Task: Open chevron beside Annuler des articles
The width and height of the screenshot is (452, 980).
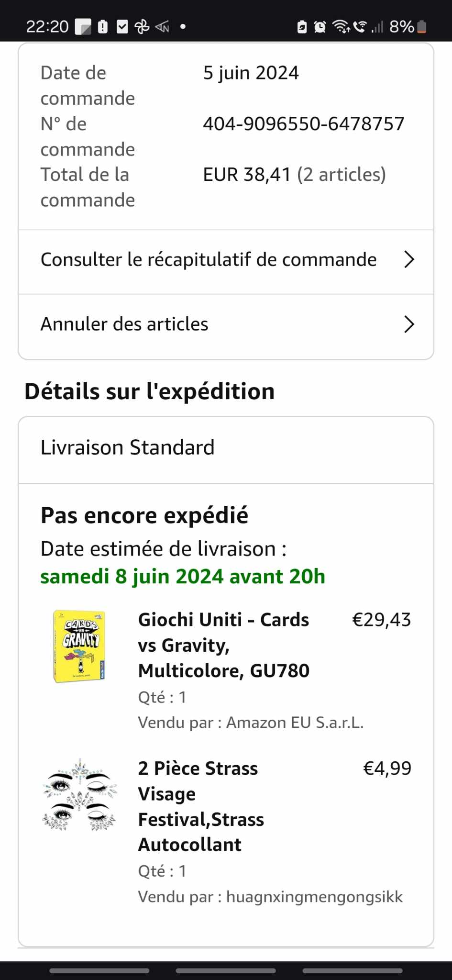Action: pyautogui.click(x=409, y=324)
